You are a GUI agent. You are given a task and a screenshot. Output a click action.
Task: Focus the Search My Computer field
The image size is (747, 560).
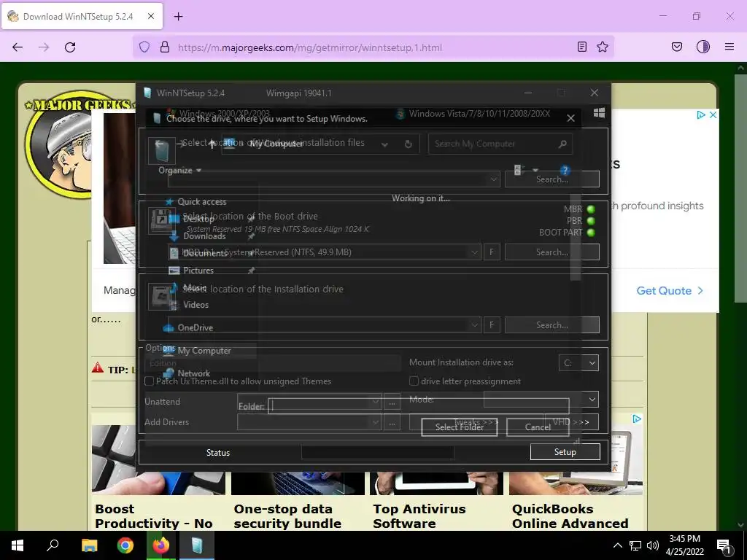500,144
